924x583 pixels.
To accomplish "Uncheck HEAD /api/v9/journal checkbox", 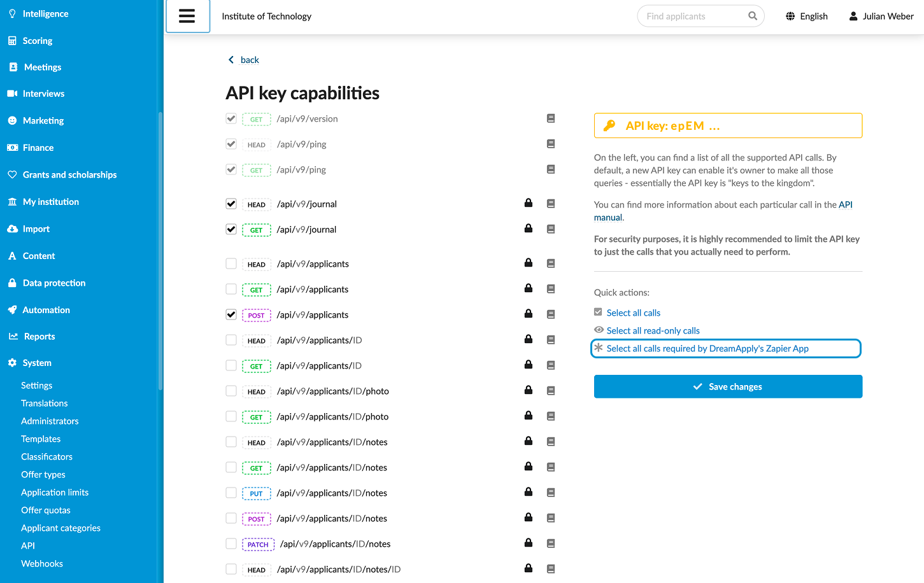I will pos(231,204).
